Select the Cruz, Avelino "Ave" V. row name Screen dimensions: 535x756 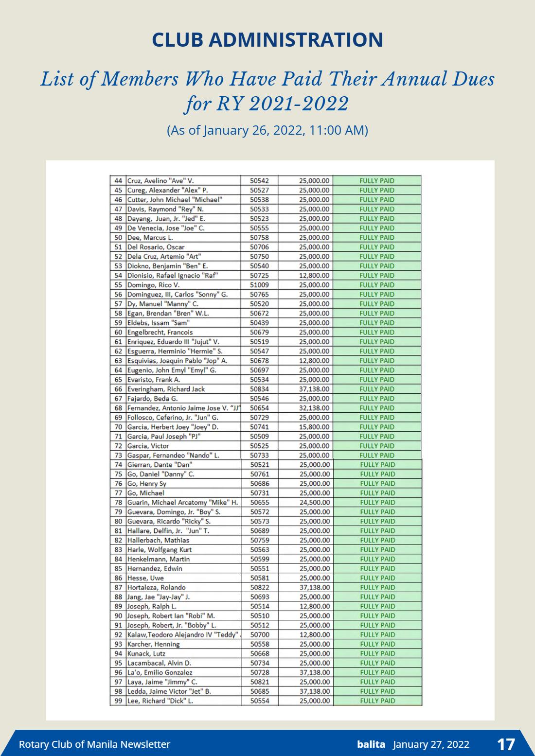(x=160, y=180)
